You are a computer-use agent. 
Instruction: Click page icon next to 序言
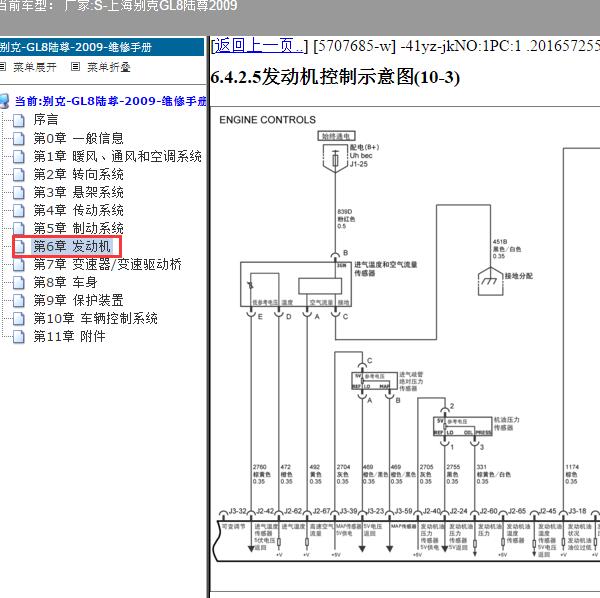[x=19, y=120]
